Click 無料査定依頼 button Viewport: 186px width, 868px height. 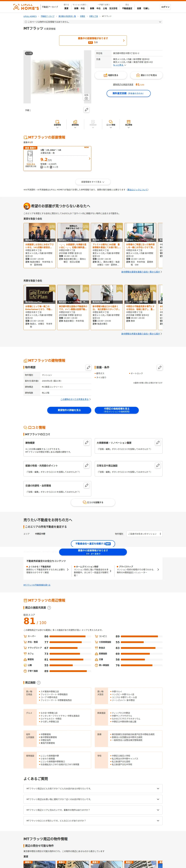pos(129,93)
